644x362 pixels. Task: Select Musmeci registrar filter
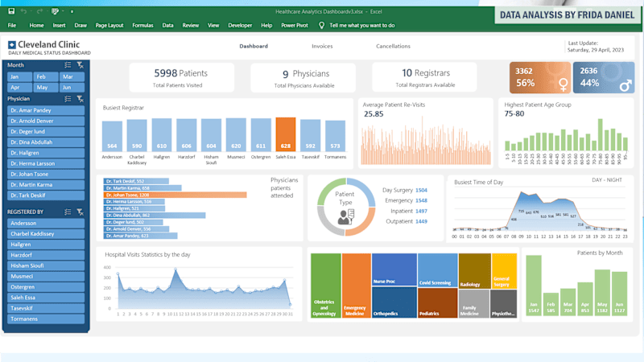[46, 277]
